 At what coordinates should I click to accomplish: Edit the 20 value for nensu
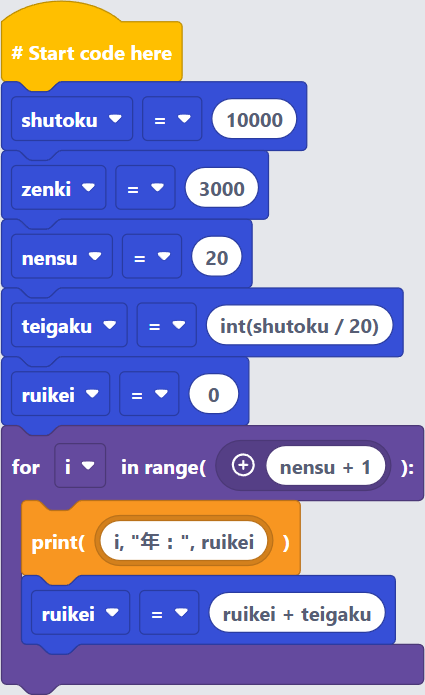pyautogui.click(x=217, y=257)
